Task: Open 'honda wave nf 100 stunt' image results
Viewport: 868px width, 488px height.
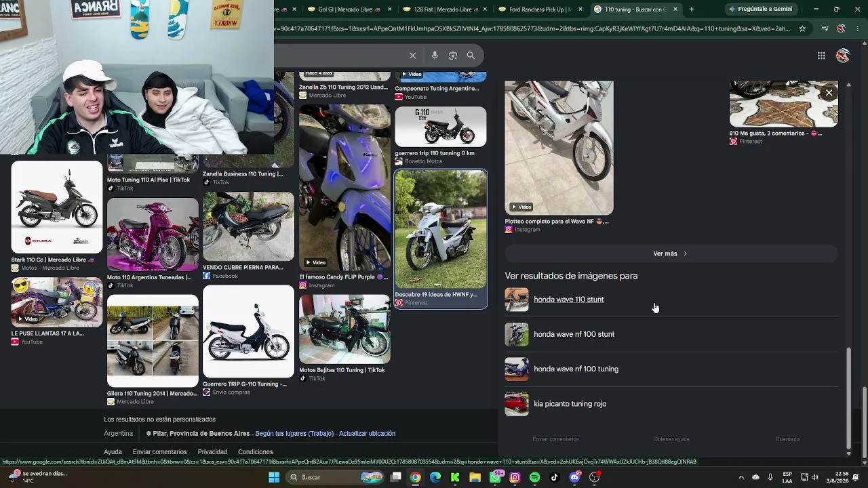Action: (x=671, y=334)
